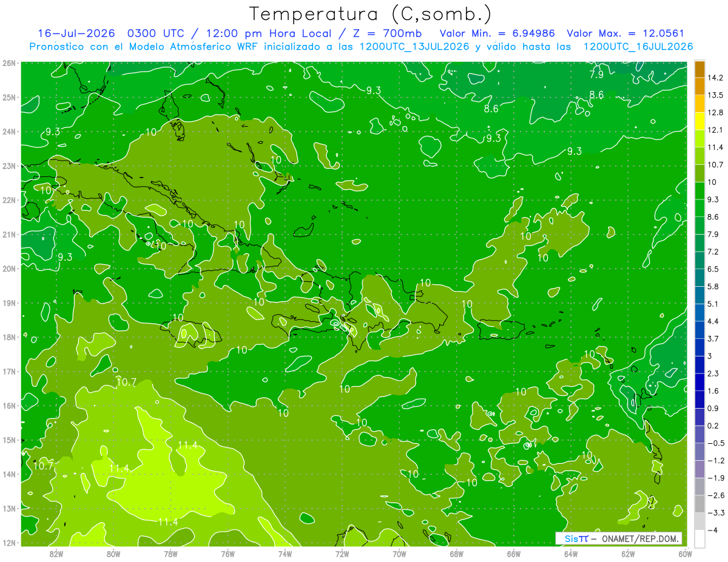
Task: Click the 72W longitude axis label
Action: click(x=342, y=554)
